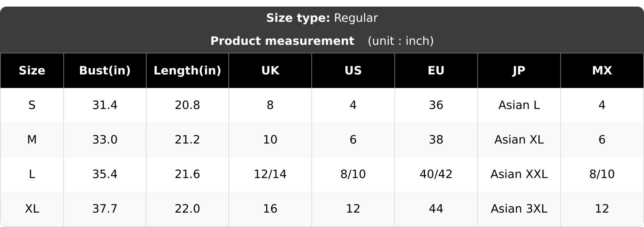Click the Size column header

click(32, 71)
